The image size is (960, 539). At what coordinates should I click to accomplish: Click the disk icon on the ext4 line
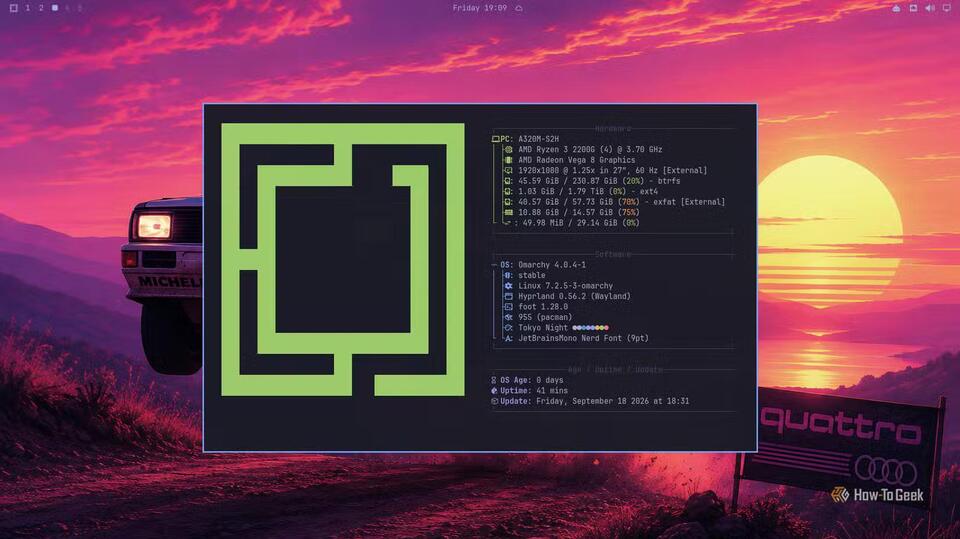pos(508,191)
